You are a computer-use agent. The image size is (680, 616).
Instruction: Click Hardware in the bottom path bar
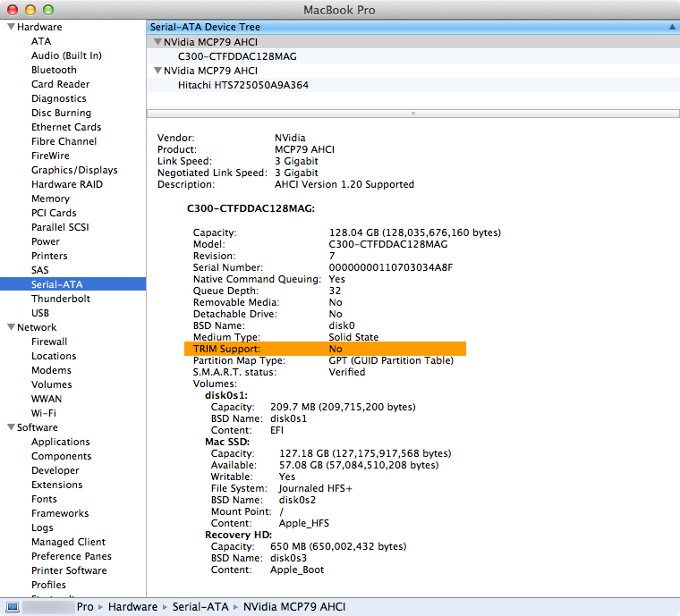click(132, 607)
